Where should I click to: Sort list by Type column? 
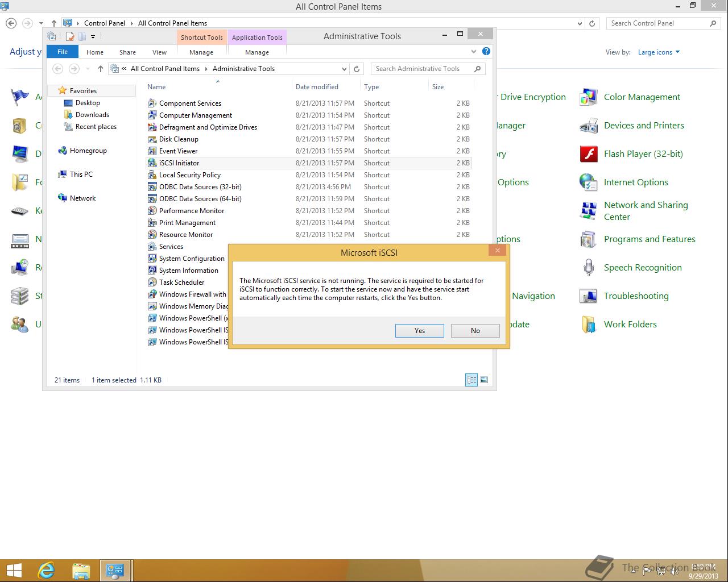click(394, 87)
